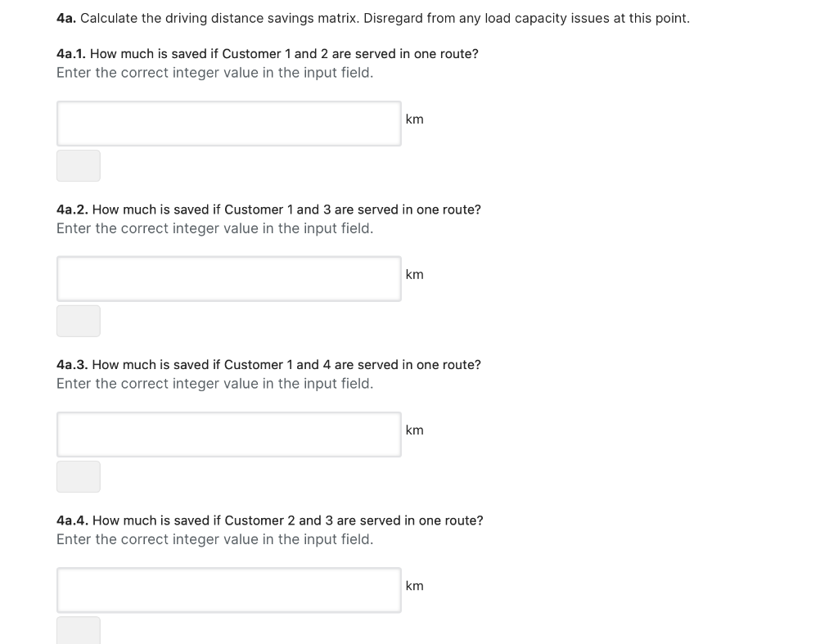Click the answer input field for question 4a.3
This screenshot has width=838, height=644.
point(228,434)
